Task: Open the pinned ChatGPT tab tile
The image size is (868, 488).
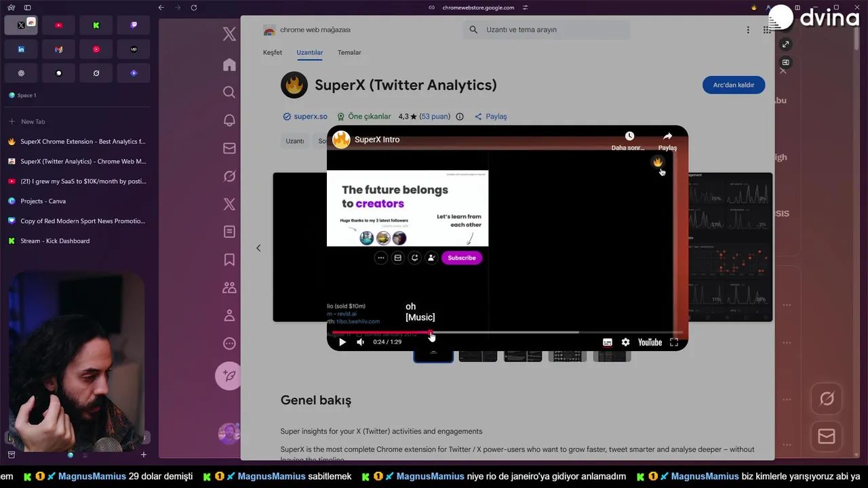Action: 21,73
